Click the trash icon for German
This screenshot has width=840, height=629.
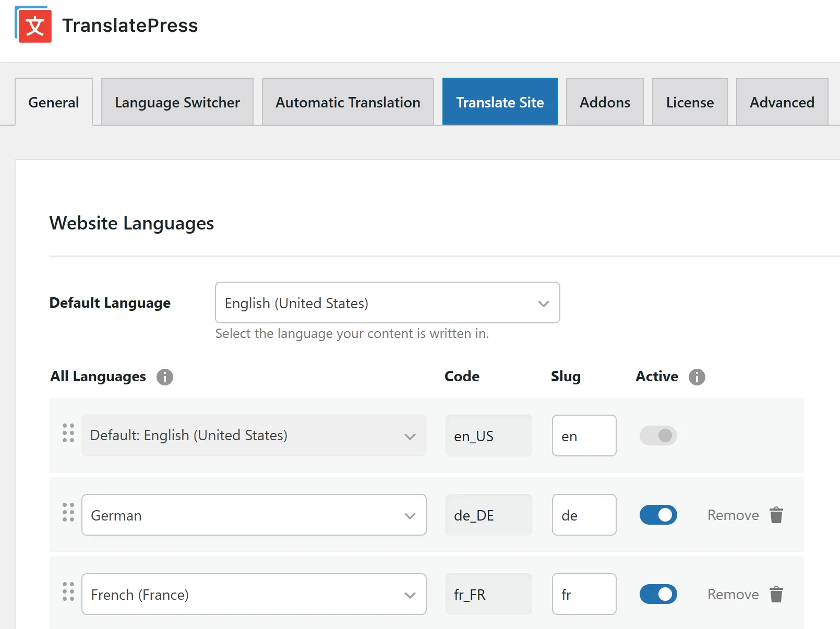[776, 515]
